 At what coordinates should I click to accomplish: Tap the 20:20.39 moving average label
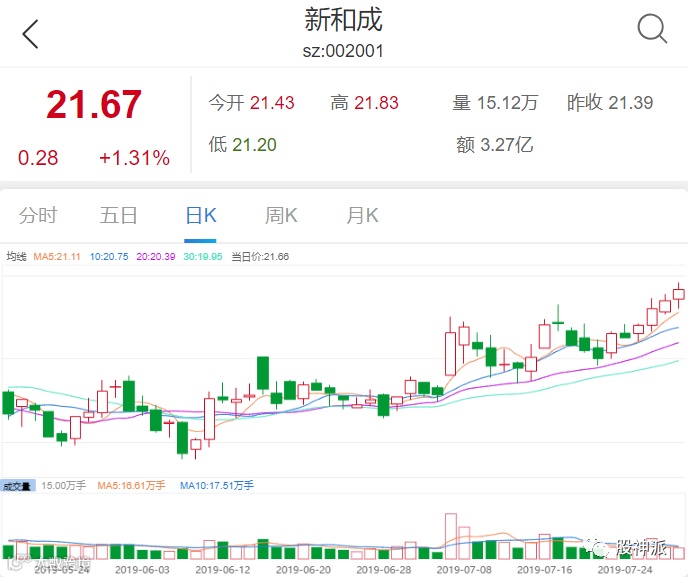156,257
